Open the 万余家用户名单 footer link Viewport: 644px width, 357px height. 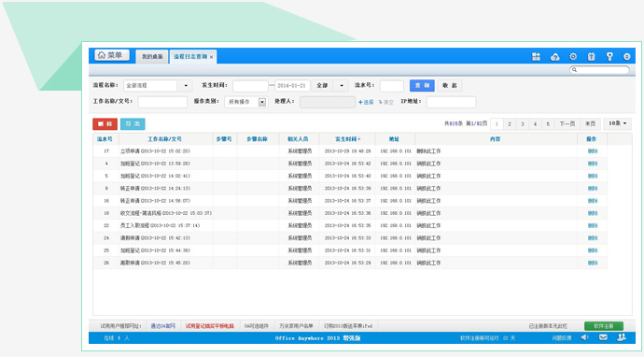(296, 326)
